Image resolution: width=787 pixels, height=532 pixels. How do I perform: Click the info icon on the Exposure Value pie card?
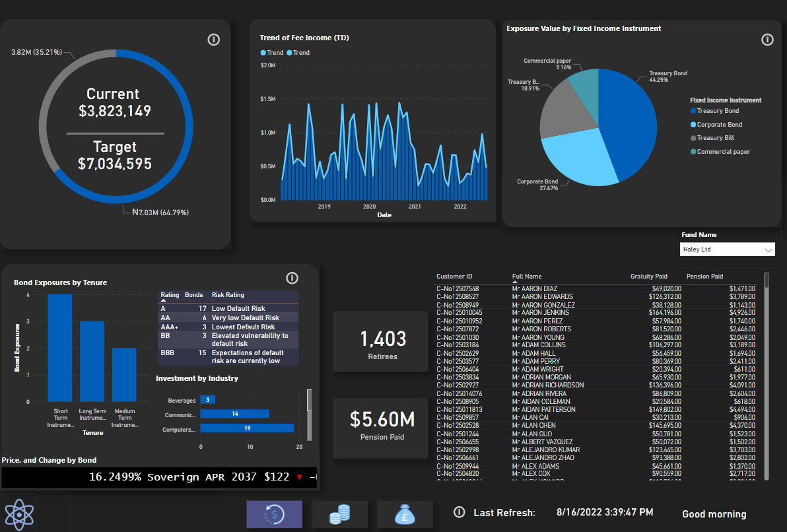767,40
